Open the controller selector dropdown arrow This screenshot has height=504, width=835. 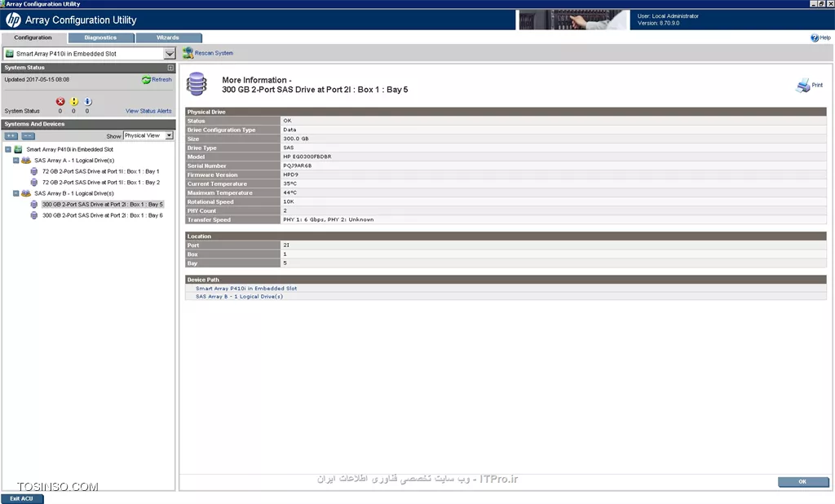[x=170, y=54]
